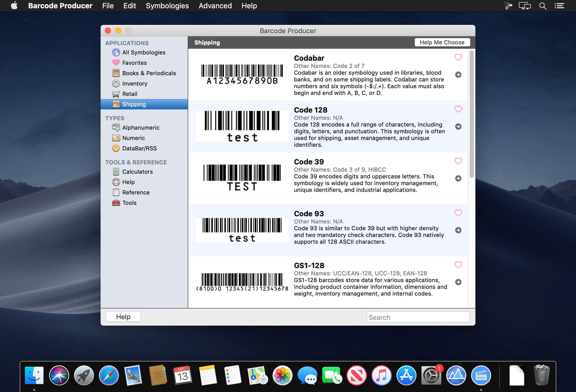Select Calculators label in sidebar
This screenshot has height=392, width=576.
click(x=137, y=172)
